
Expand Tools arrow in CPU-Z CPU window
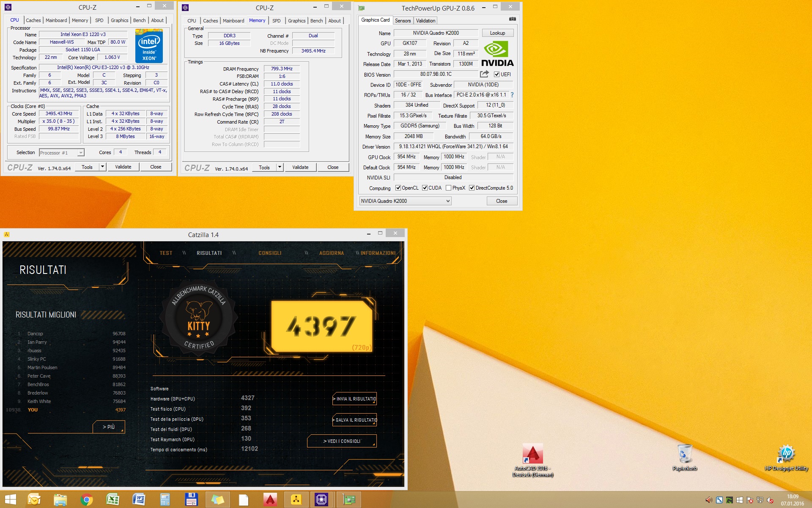102,167
